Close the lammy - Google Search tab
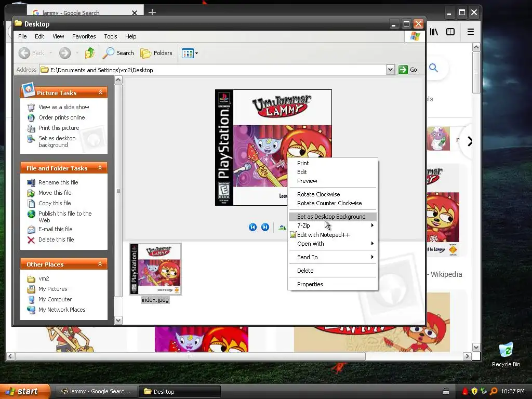532x399 pixels. click(x=135, y=13)
